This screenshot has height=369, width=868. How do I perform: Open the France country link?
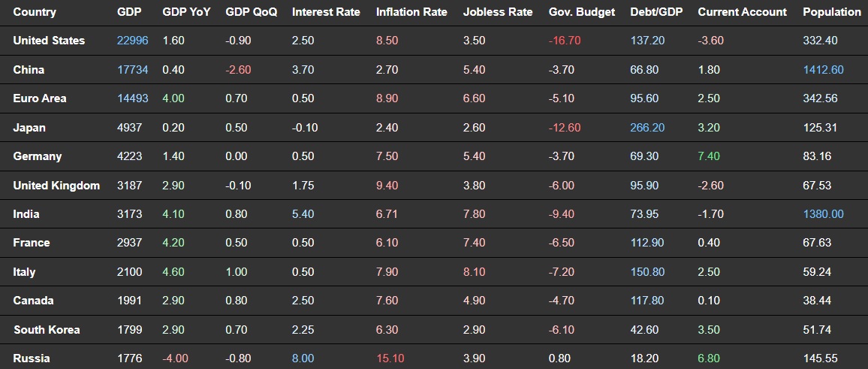tap(32, 243)
